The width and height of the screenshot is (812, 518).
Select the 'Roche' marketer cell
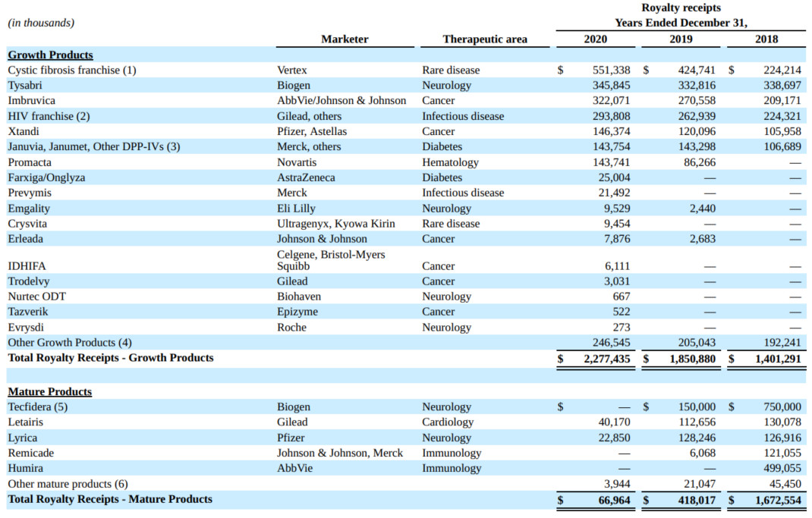291,328
